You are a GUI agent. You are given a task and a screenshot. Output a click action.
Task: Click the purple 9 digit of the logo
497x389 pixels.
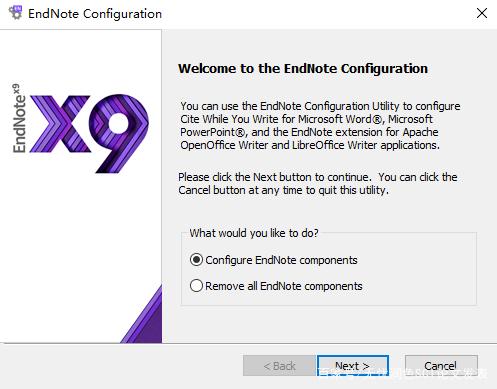click(119, 133)
